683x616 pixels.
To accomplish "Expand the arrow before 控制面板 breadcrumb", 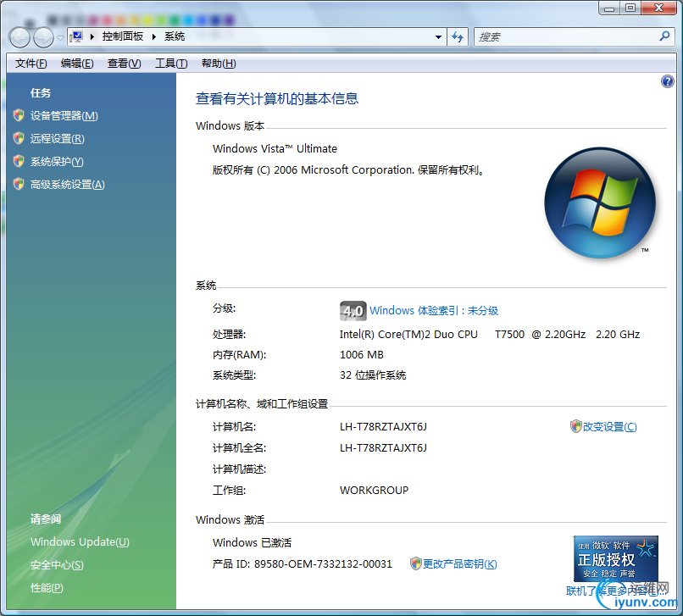I will [x=92, y=36].
